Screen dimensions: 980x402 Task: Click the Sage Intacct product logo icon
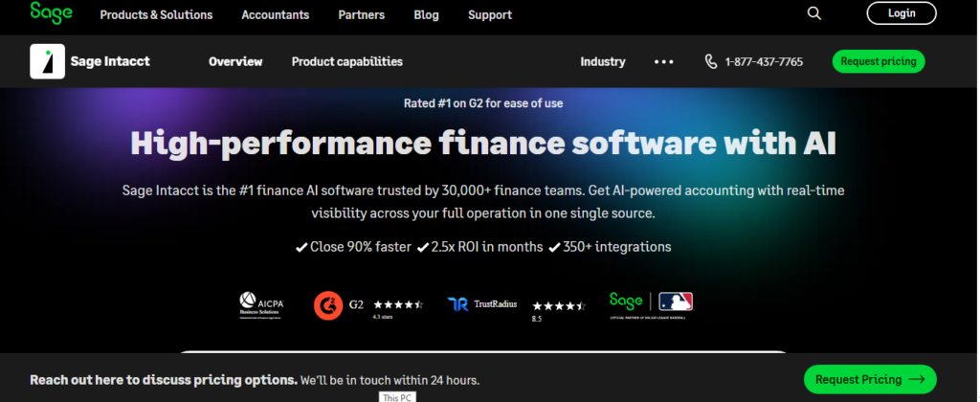[x=48, y=61]
